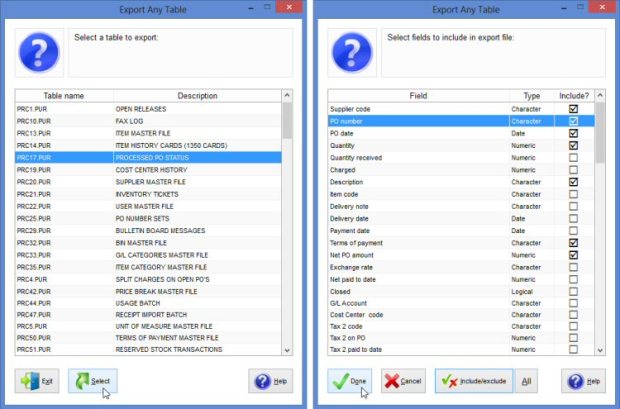Select PRC10.PUR FAX LOG row

[148, 121]
